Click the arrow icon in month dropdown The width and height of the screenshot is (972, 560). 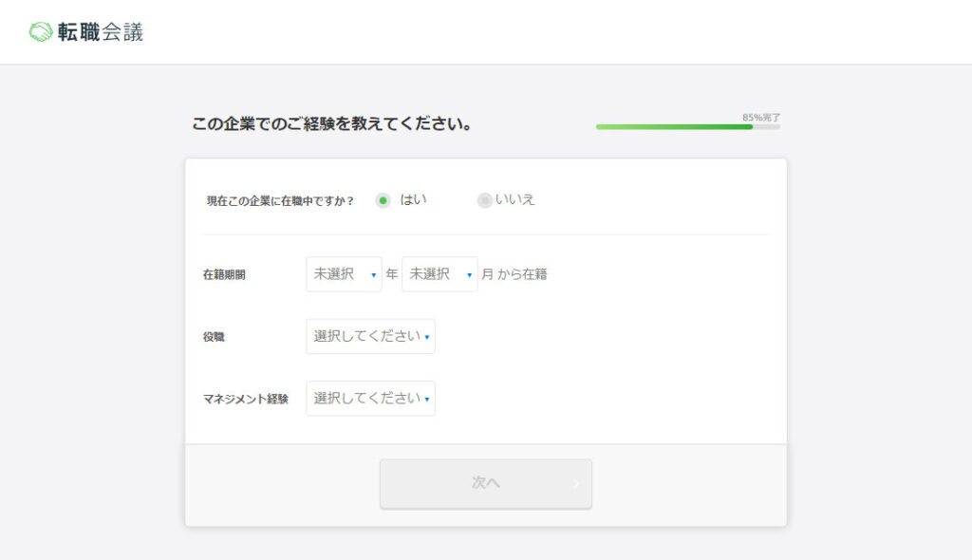(469, 275)
